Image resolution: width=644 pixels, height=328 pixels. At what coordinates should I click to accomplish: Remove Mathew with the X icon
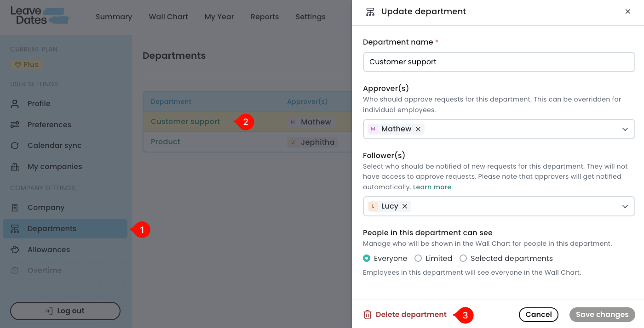coord(418,129)
